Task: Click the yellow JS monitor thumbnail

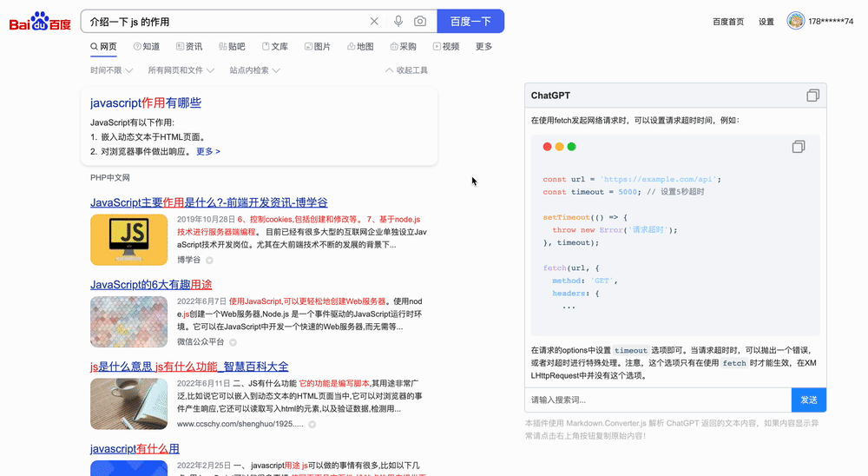Action: tap(129, 240)
